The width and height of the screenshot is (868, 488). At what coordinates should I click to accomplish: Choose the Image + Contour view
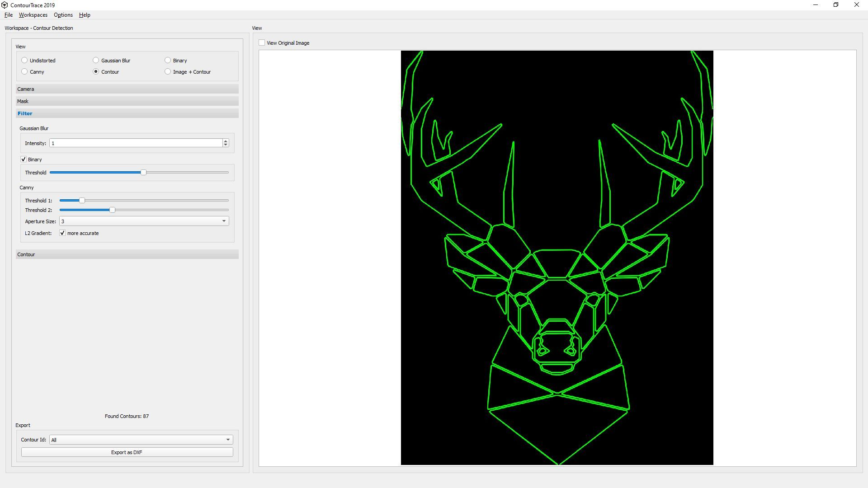[x=168, y=71]
